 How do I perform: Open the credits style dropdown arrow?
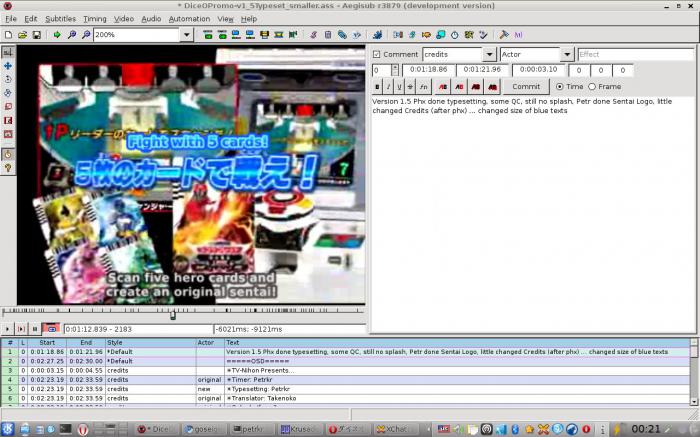pos(489,54)
